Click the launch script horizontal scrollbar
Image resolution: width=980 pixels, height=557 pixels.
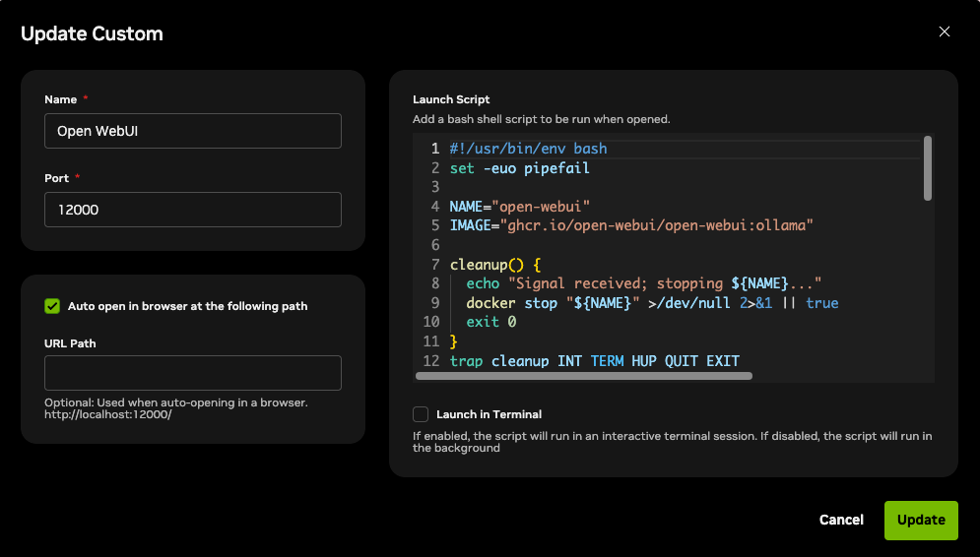pos(584,376)
